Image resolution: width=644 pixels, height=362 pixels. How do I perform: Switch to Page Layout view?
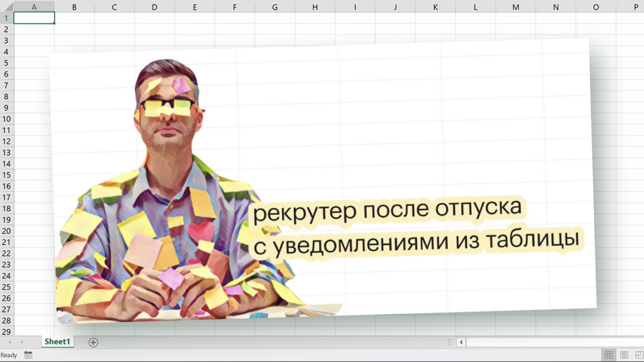pyautogui.click(x=624, y=355)
